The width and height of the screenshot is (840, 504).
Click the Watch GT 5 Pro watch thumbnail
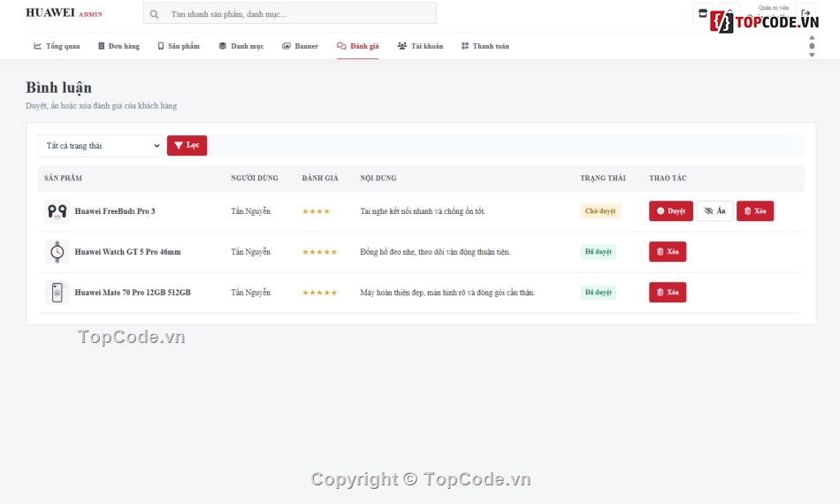57,252
